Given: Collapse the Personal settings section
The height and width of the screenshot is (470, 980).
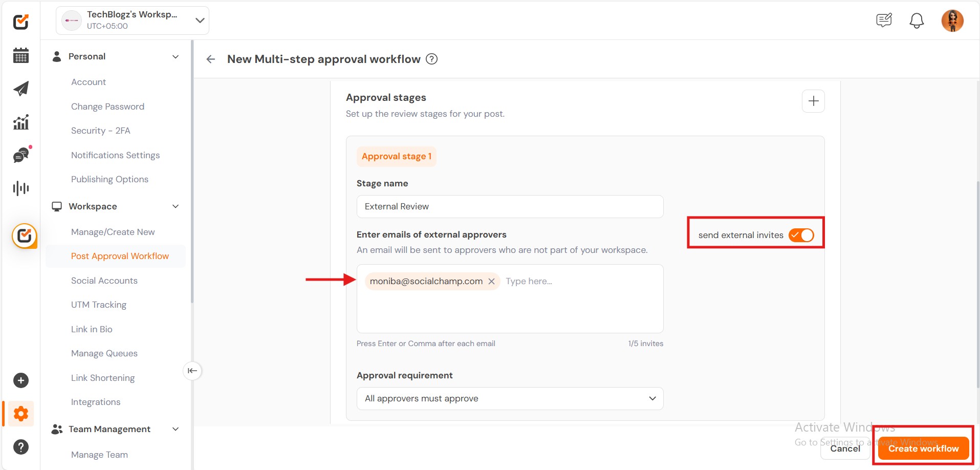Looking at the screenshot, I should coord(176,57).
